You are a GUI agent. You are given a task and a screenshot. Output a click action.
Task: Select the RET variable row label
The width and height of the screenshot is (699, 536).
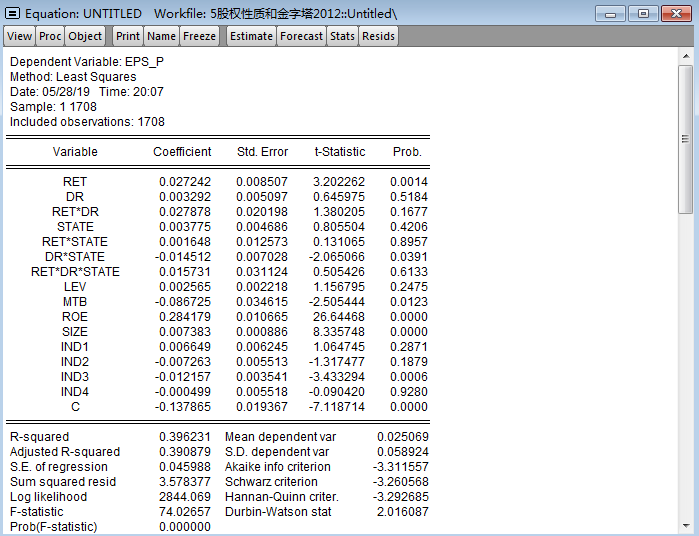click(x=75, y=182)
